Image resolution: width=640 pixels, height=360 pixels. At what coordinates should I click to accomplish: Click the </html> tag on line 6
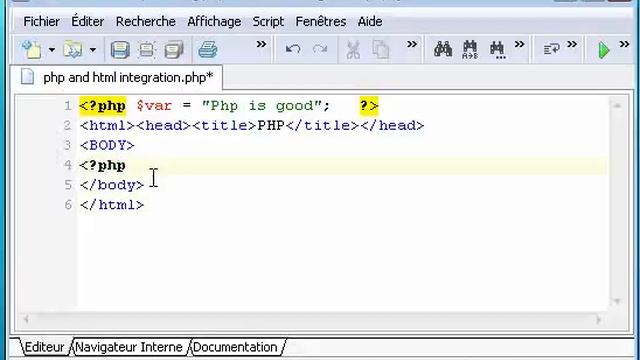click(112, 205)
